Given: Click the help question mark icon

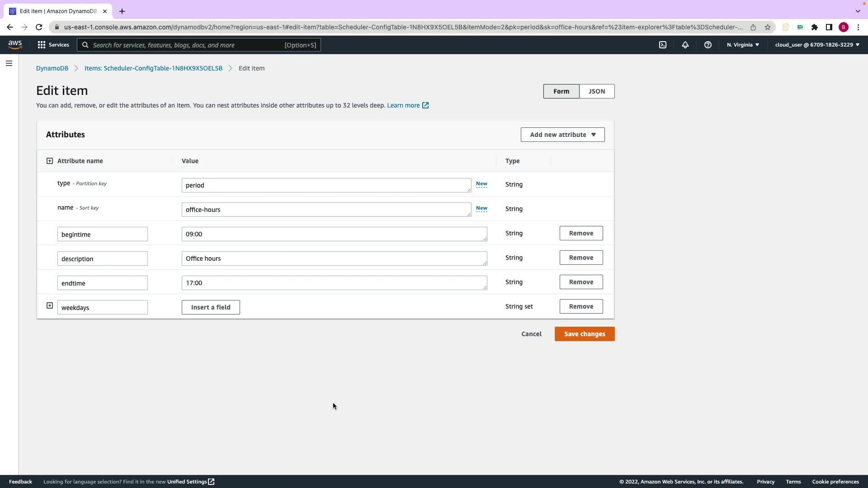Looking at the screenshot, I should click(x=708, y=45).
